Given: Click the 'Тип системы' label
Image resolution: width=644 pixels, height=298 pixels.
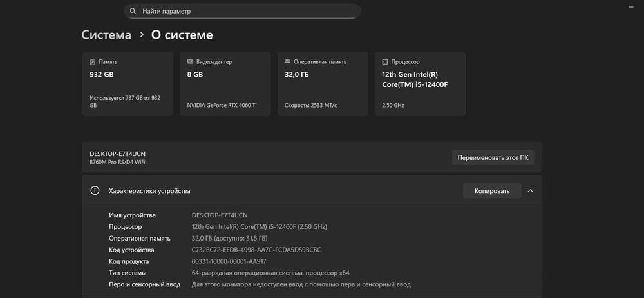Looking at the screenshot, I should click(128, 273).
